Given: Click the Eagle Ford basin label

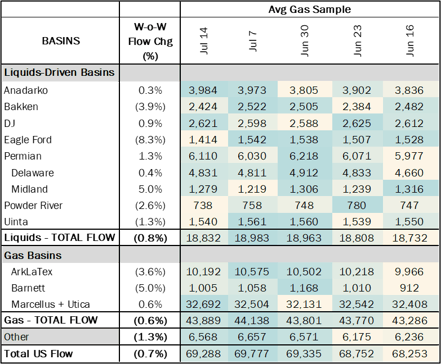Looking at the screenshot, I should pyautogui.click(x=28, y=140).
